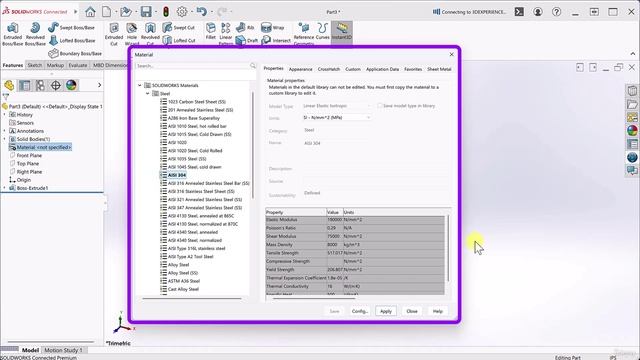The image size is (640, 360).
Task: Click the Rebuild traffic light icon
Action: point(166,12)
